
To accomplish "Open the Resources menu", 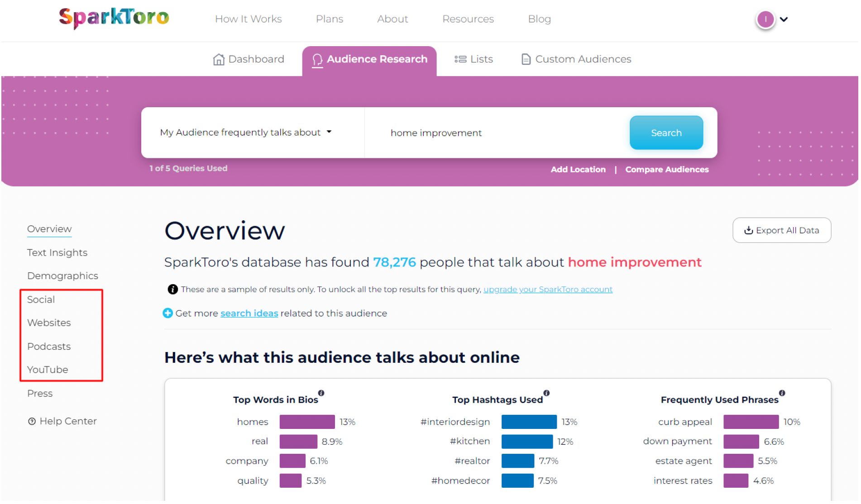I will coord(468,19).
